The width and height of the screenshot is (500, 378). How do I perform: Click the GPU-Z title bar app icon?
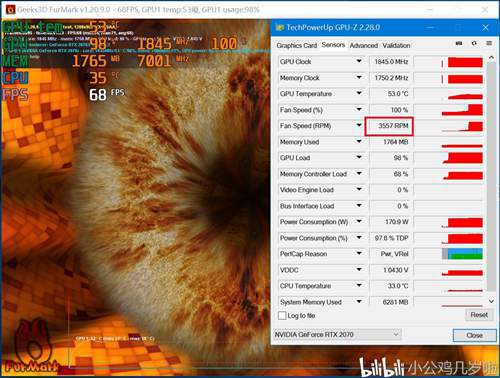tap(279, 27)
